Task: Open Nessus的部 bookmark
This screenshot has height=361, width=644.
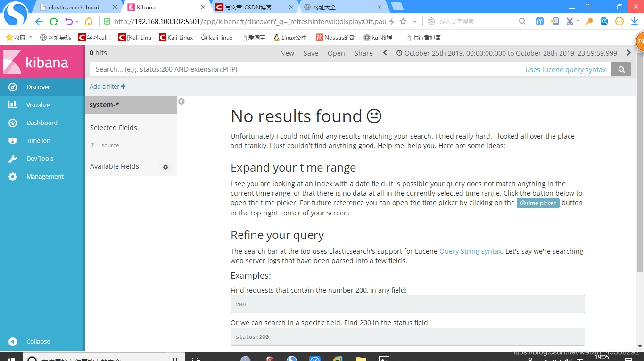Action: click(336, 37)
